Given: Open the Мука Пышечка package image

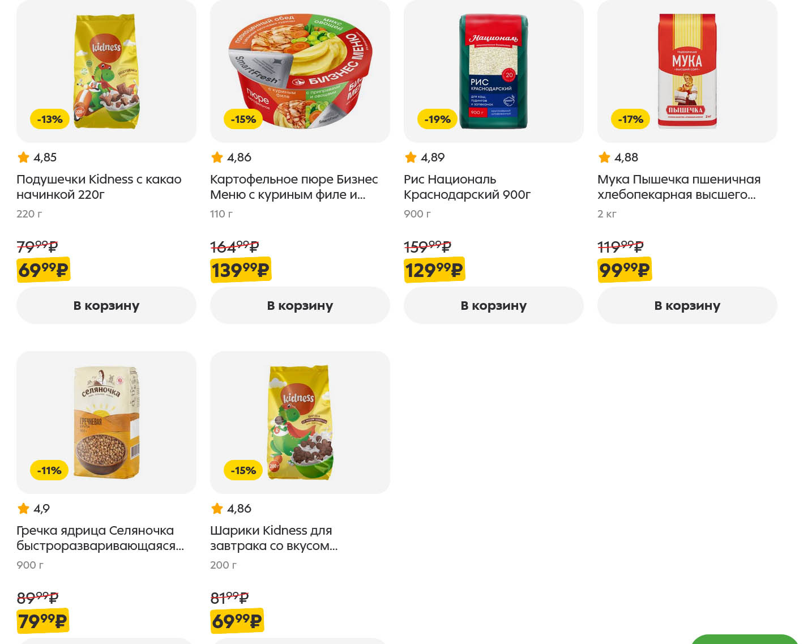Looking at the screenshot, I should tap(687, 71).
